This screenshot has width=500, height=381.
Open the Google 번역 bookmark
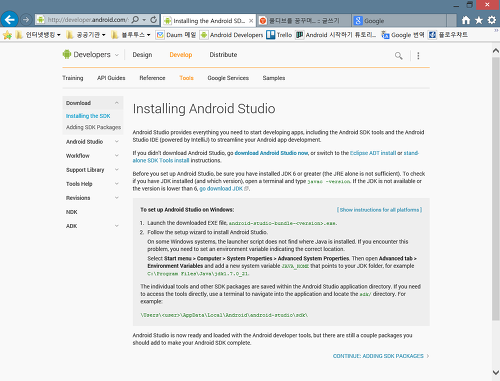[x=403, y=35]
